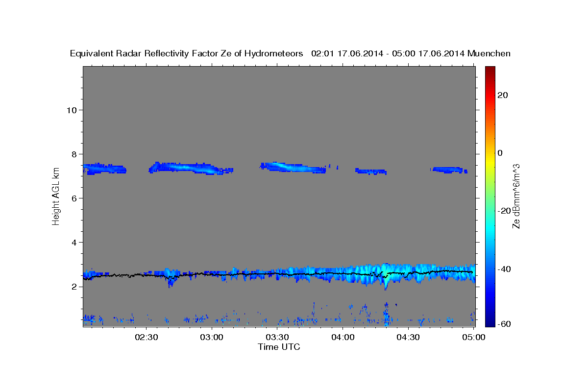Click the height tick label 6
This screenshot has height=392, width=588.
tap(74, 198)
